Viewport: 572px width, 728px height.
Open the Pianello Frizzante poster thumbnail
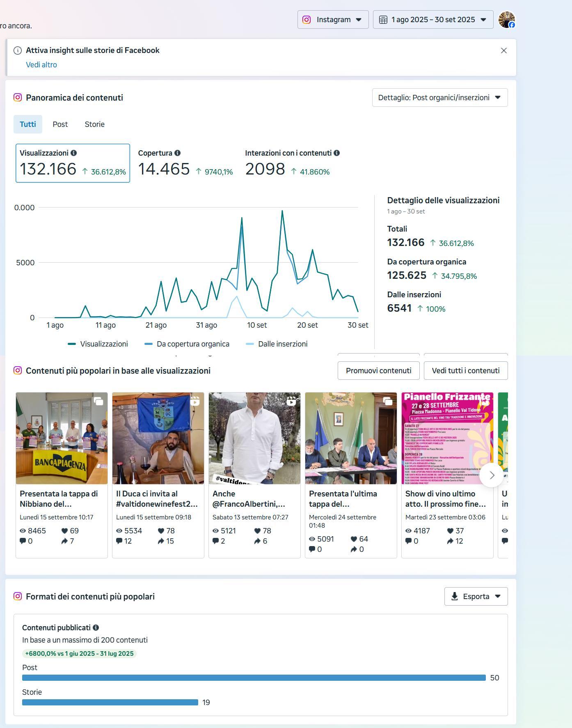[x=447, y=439]
